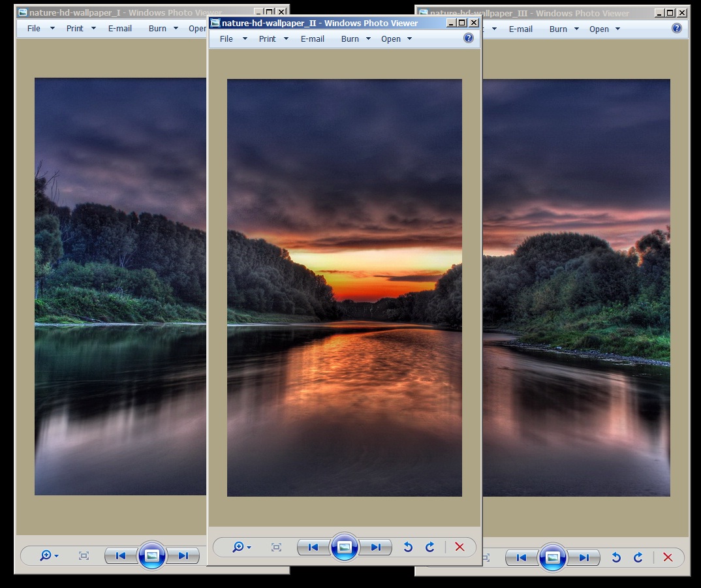Open File menu in wallpaper_II window
This screenshot has height=588, width=701.
tap(226, 39)
